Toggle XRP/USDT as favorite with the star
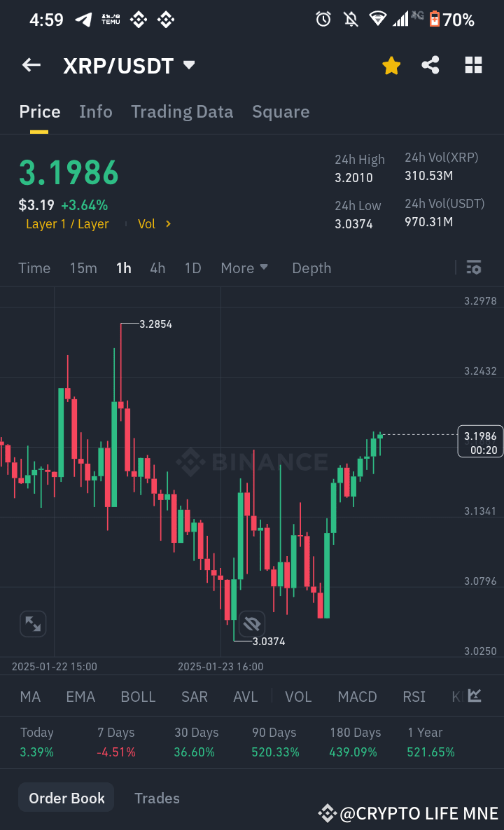The height and width of the screenshot is (830, 504). (x=391, y=64)
